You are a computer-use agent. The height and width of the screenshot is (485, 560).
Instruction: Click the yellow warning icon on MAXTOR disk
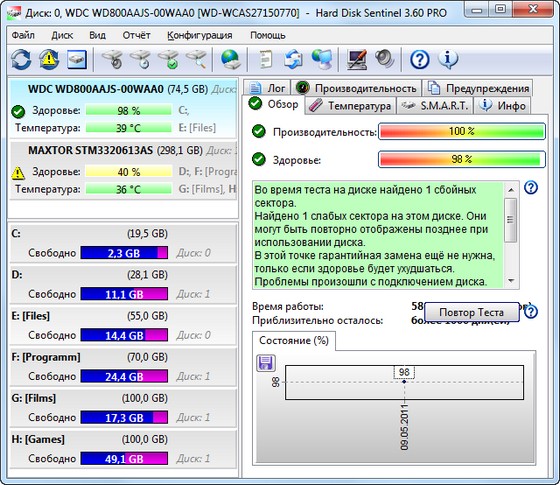coord(18,173)
